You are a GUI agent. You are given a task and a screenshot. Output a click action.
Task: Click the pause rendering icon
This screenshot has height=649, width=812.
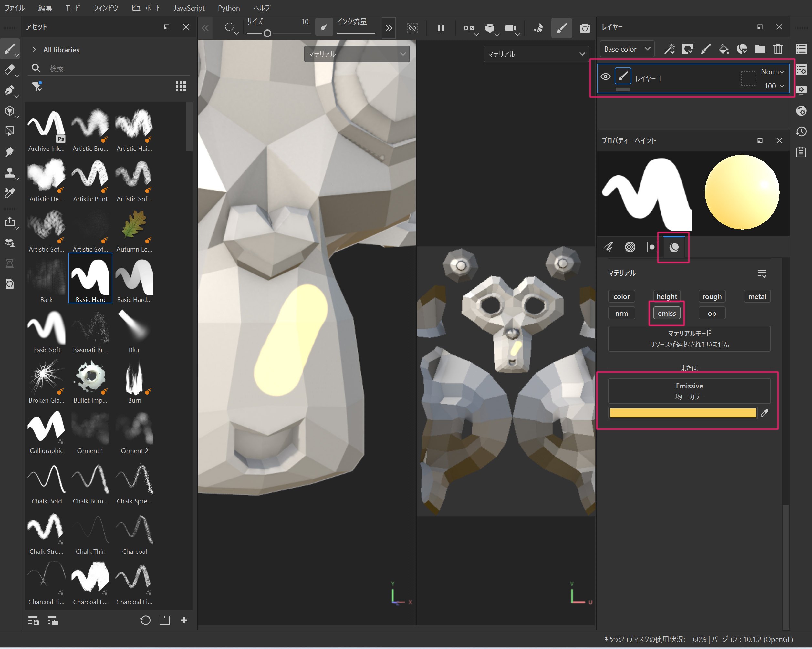pyautogui.click(x=441, y=28)
